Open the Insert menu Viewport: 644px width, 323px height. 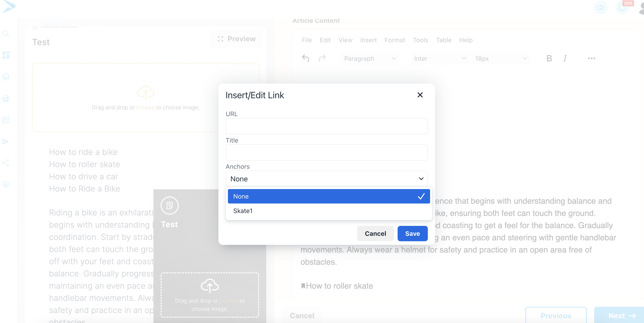click(x=368, y=40)
